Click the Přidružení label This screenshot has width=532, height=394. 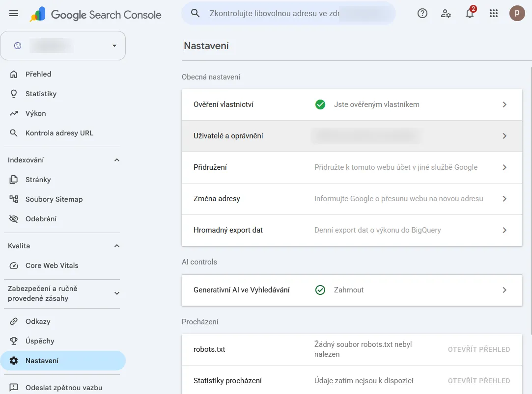click(210, 167)
